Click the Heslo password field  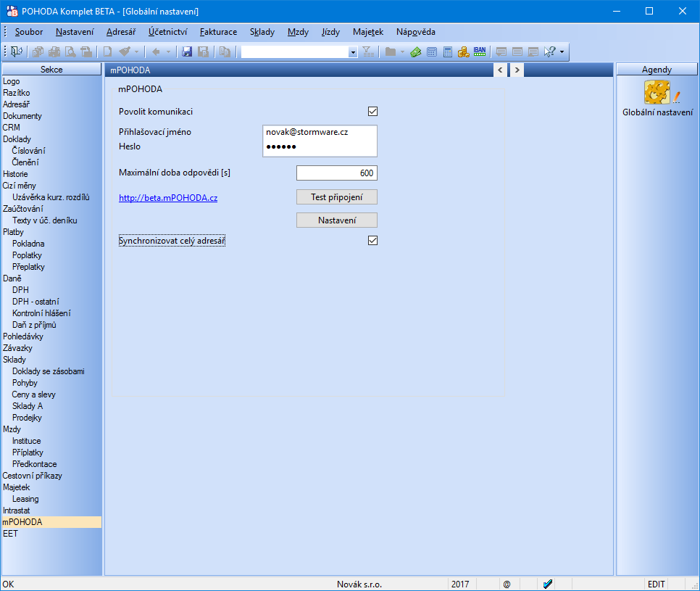pos(320,146)
